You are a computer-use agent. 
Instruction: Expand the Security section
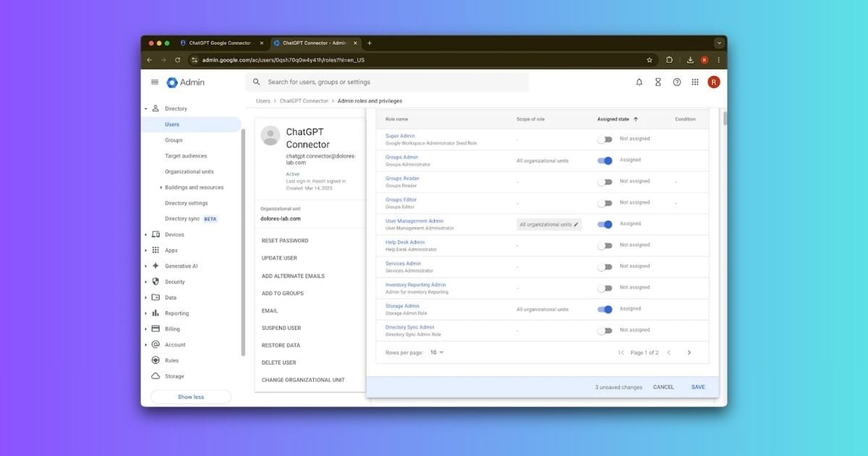[x=145, y=282]
